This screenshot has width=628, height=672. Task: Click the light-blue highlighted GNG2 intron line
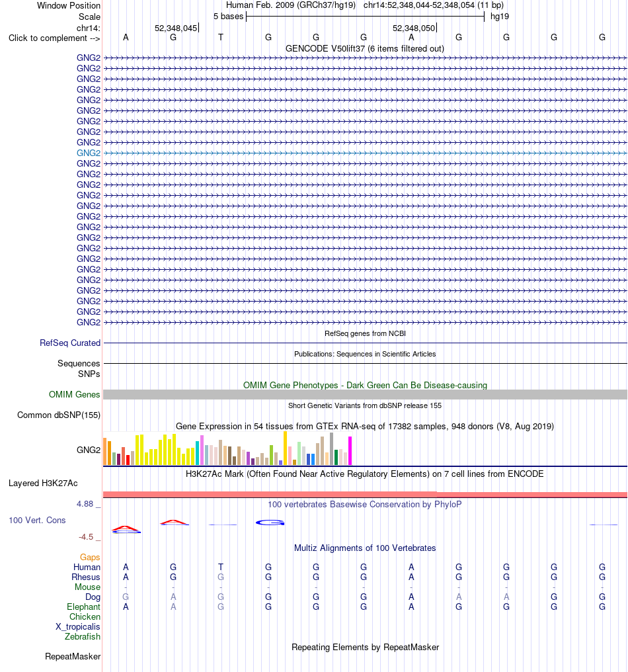coord(366,153)
